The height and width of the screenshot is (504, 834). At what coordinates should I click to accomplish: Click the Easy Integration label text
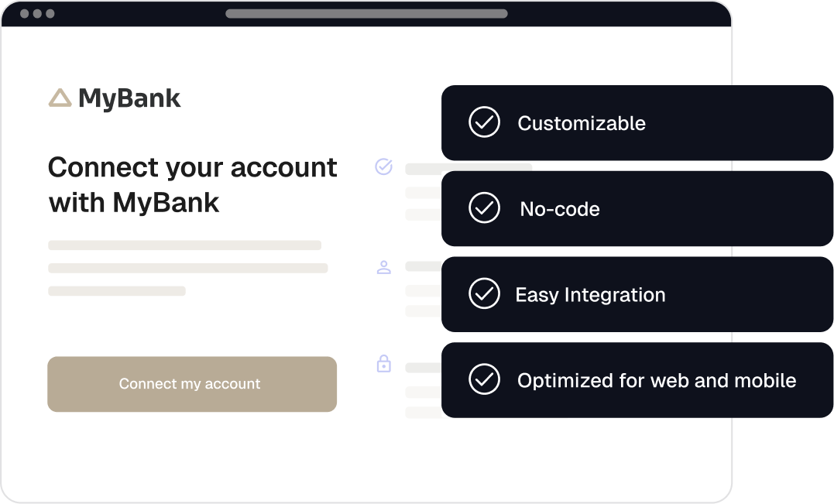(x=590, y=295)
